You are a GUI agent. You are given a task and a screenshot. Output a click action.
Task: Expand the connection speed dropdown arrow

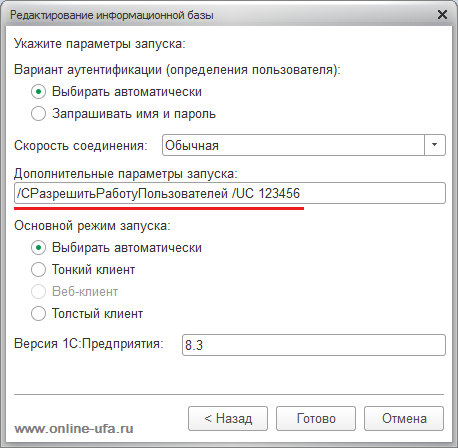pos(435,145)
